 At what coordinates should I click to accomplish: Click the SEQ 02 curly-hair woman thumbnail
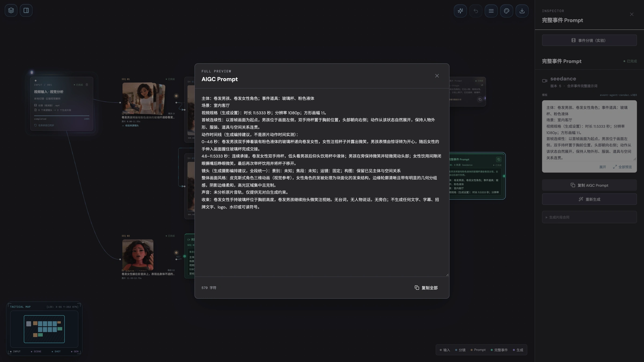tap(138, 255)
